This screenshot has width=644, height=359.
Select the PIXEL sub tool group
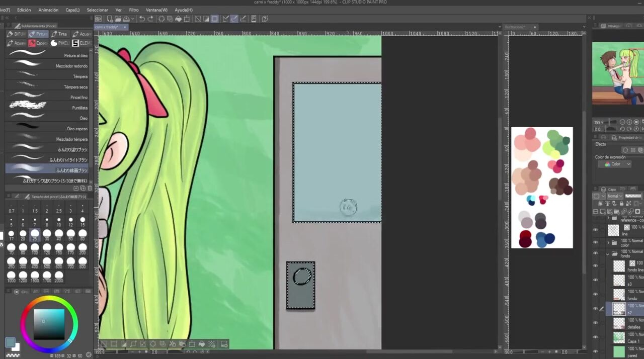pyautogui.click(x=60, y=43)
